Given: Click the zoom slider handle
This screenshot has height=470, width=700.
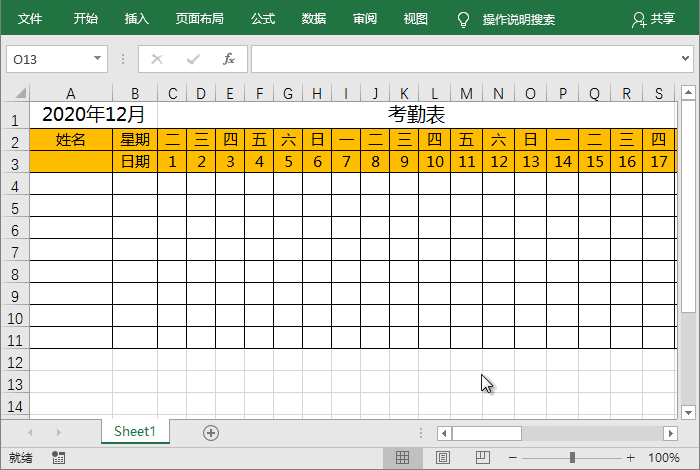Looking at the screenshot, I should [572, 458].
